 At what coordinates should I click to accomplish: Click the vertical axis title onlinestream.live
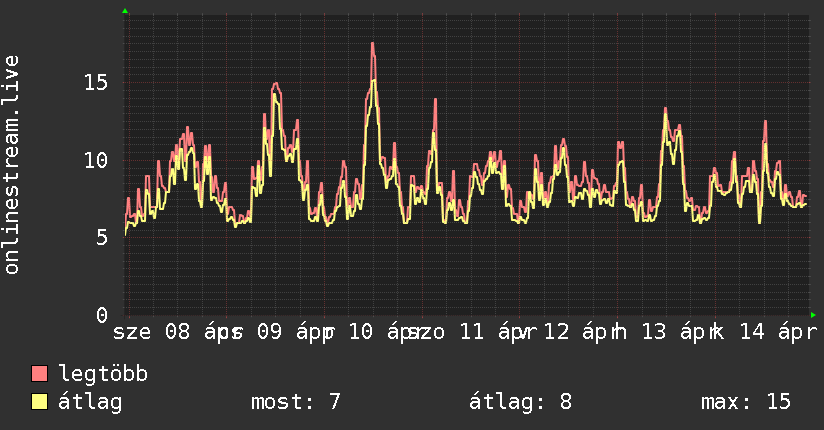[12, 165]
